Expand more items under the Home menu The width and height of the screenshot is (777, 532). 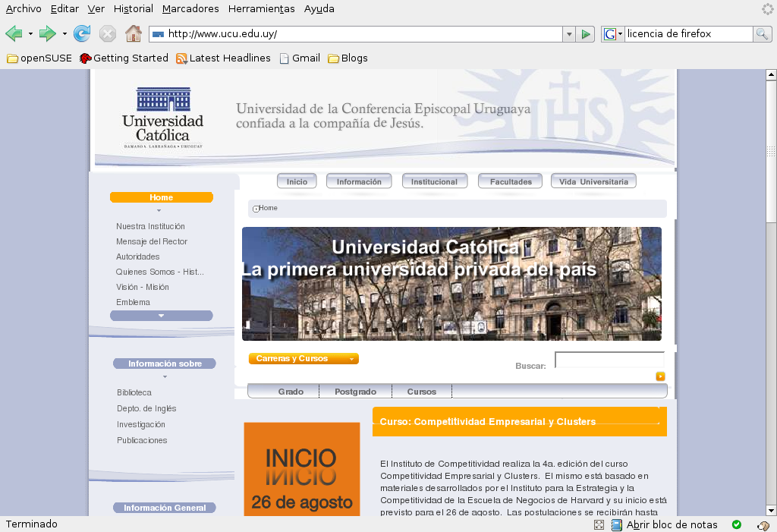click(161, 316)
